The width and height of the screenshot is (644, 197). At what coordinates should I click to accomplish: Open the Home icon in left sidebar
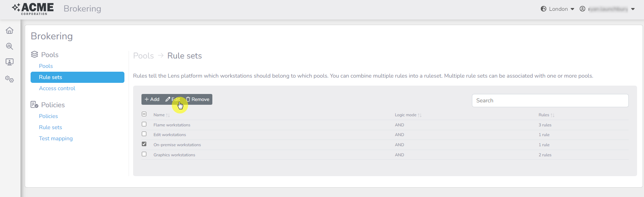click(10, 31)
